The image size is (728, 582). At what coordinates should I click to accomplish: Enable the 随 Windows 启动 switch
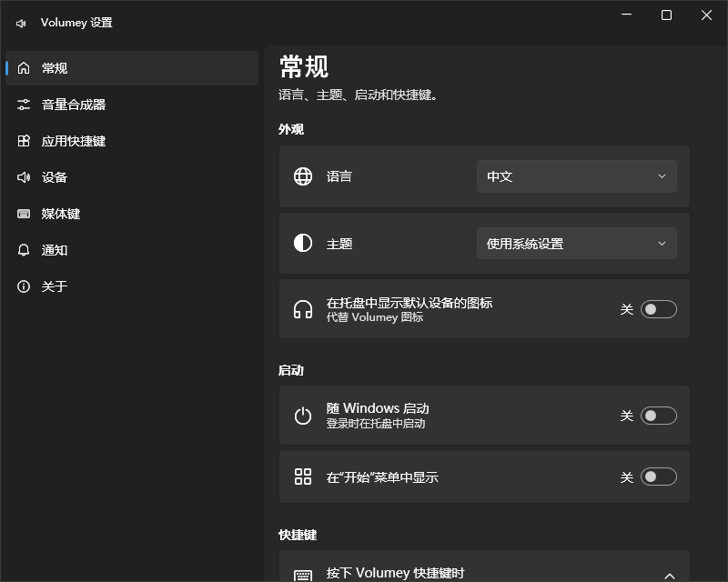(658, 416)
